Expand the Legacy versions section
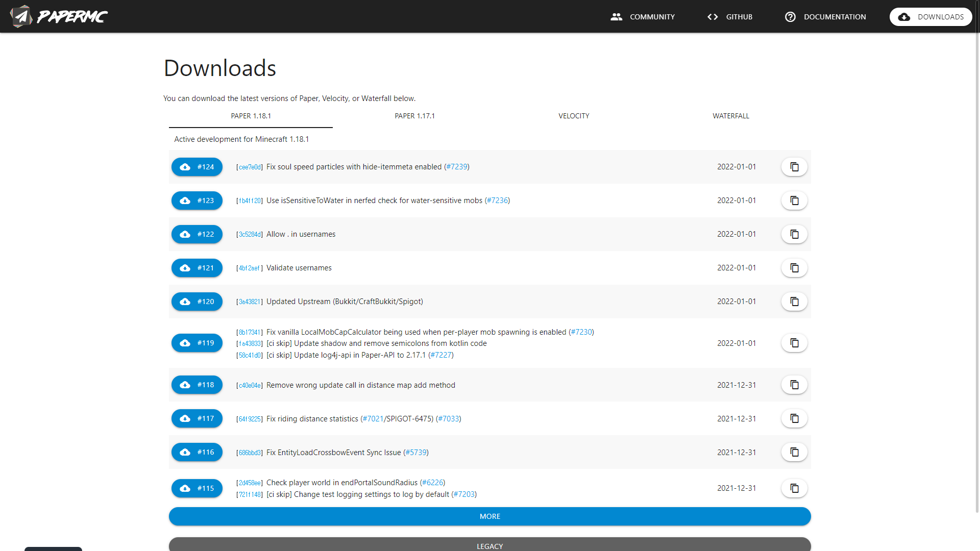This screenshot has height=551, width=980. (489, 545)
